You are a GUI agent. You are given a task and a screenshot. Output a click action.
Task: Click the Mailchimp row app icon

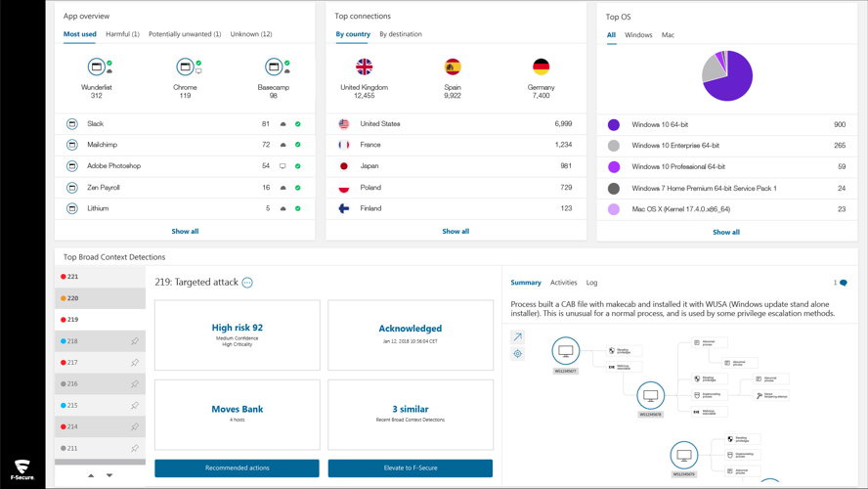72,145
